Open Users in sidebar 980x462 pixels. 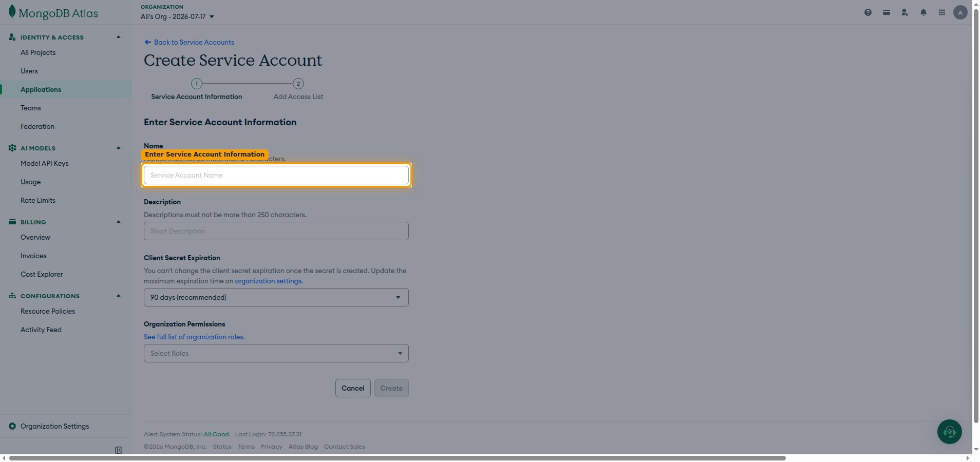[x=29, y=71]
